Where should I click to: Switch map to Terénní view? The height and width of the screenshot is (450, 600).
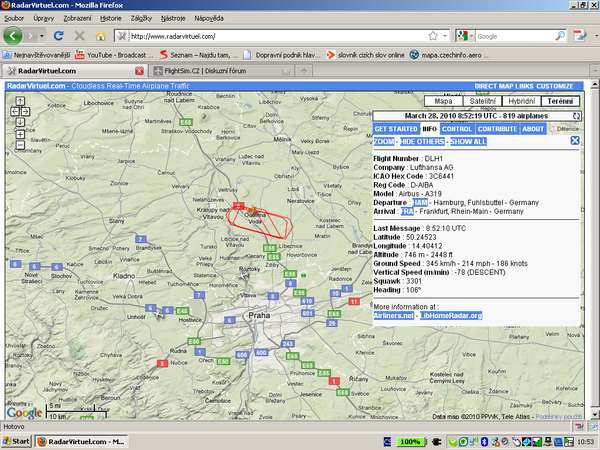pos(560,101)
